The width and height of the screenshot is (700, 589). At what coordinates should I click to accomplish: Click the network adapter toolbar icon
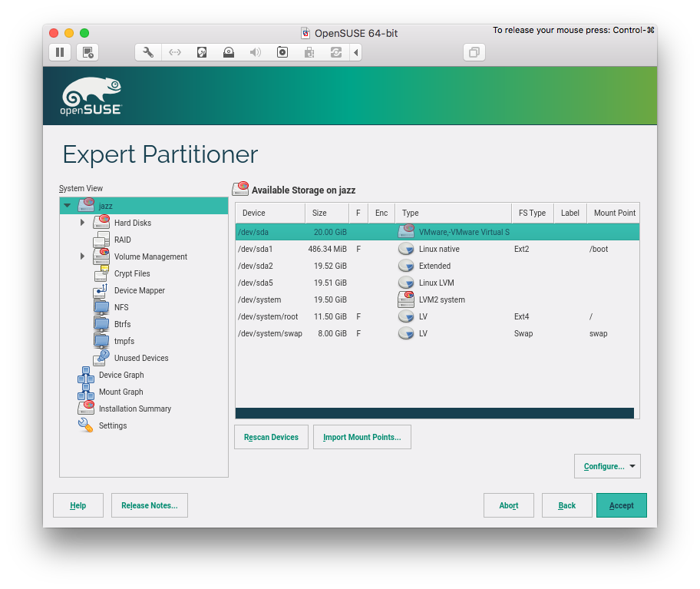click(x=175, y=52)
